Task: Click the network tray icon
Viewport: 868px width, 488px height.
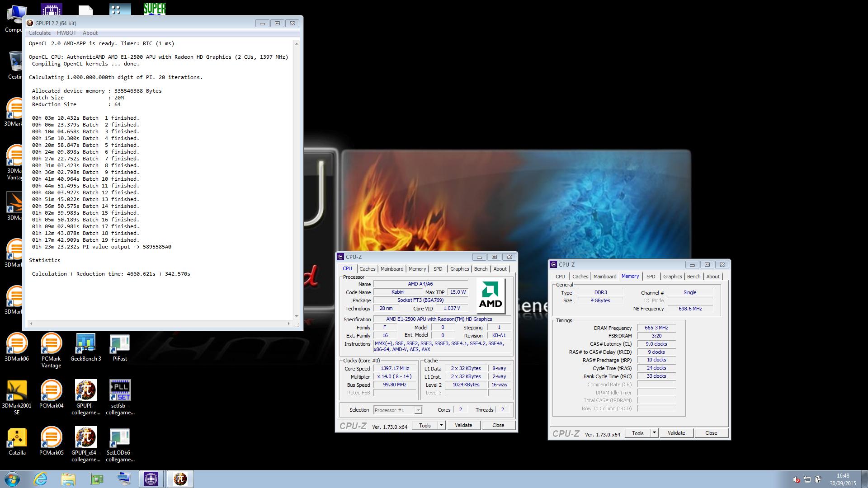Action: pyautogui.click(x=807, y=479)
